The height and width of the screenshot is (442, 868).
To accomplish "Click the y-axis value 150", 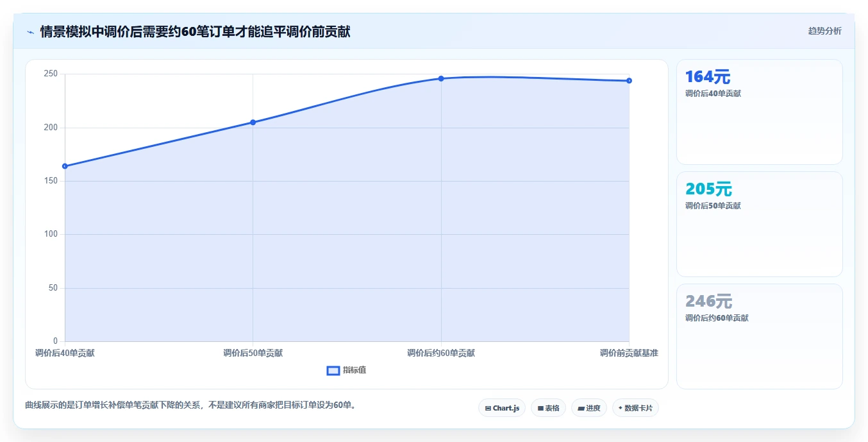I will coord(51,181).
